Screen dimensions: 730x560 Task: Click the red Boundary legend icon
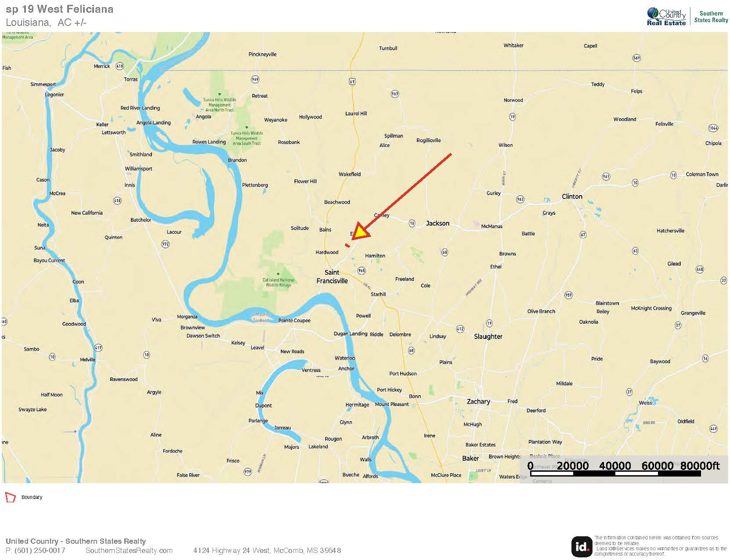coord(10,497)
